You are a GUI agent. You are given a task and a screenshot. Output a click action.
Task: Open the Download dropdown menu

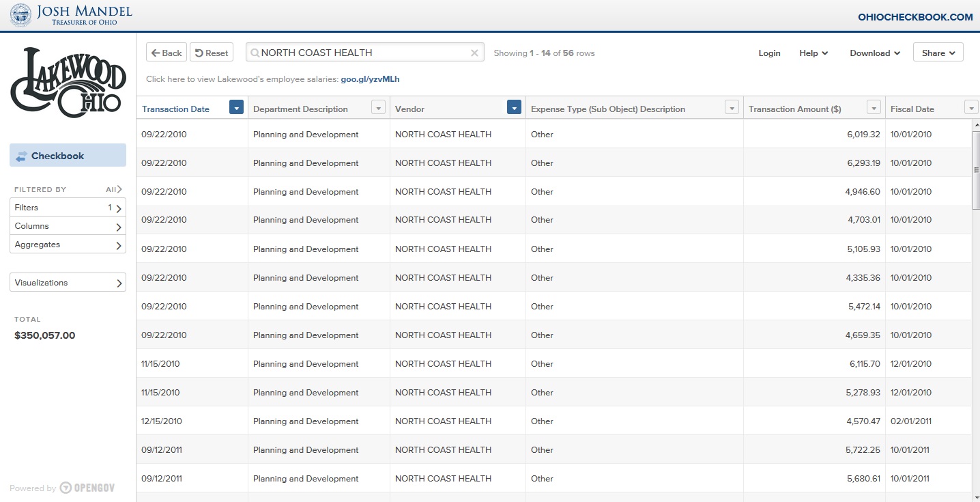[874, 53]
